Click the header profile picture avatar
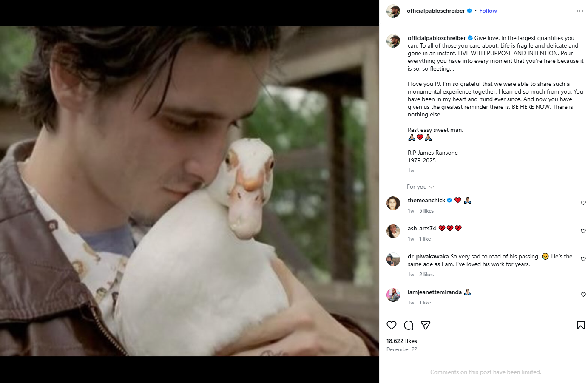 click(x=393, y=11)
